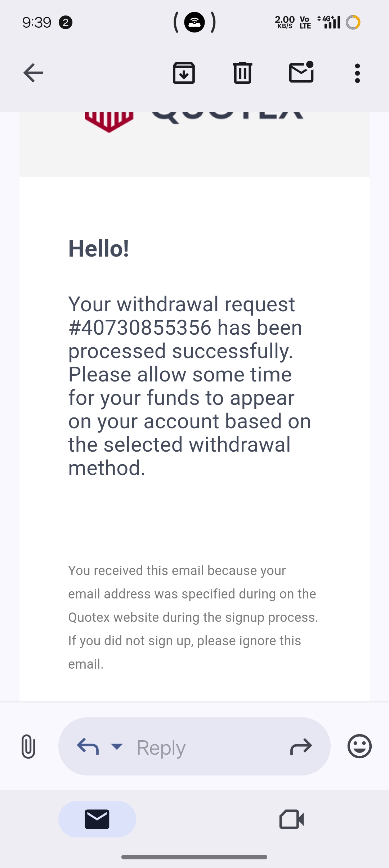This screenshot has height=868, width=389.
Task: Open the three-dot more options menu
Action: pyautogui.click(x=357, y=73)
